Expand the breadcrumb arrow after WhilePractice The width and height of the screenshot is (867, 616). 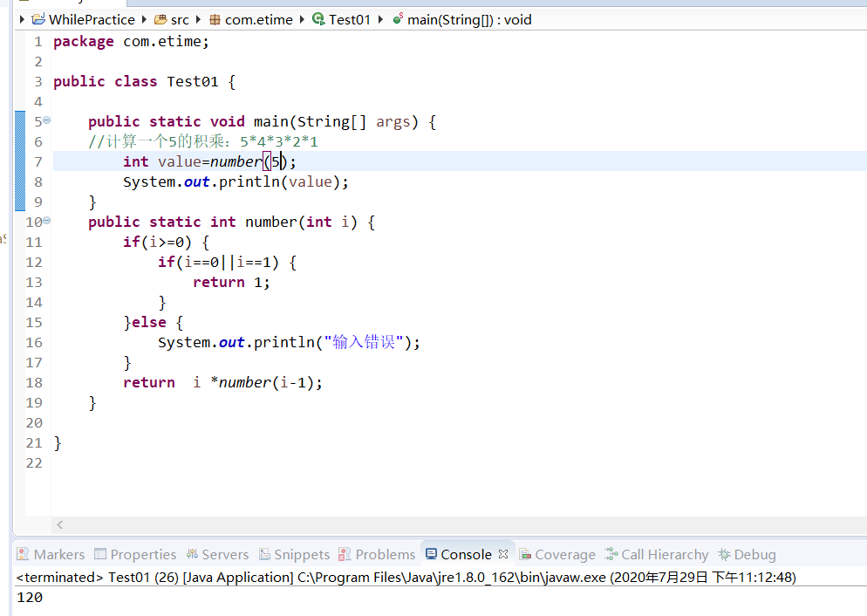tap(144, 20)
